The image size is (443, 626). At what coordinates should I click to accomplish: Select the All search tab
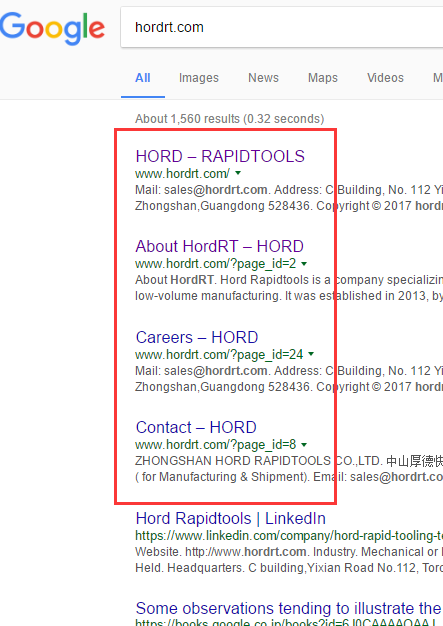pos(143,77)
